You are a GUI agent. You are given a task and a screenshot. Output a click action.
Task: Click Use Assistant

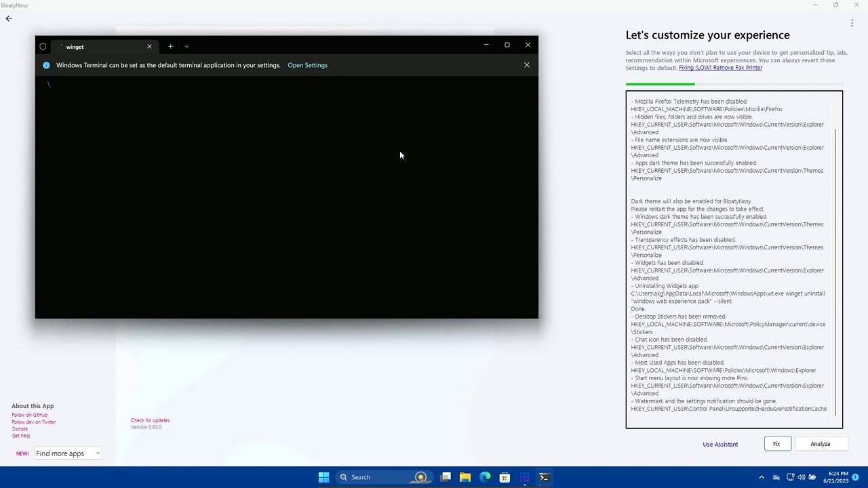point(720,444)
